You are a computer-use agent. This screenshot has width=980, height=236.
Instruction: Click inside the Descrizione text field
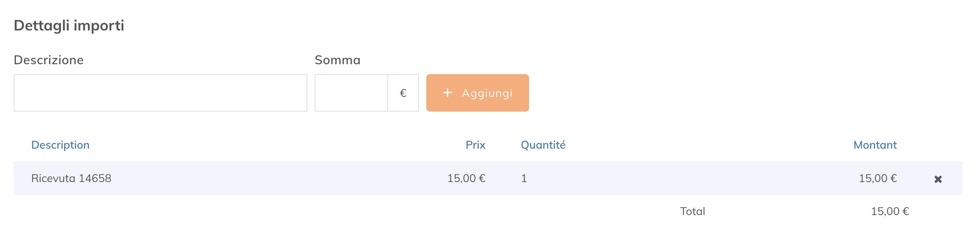(160, 92)
